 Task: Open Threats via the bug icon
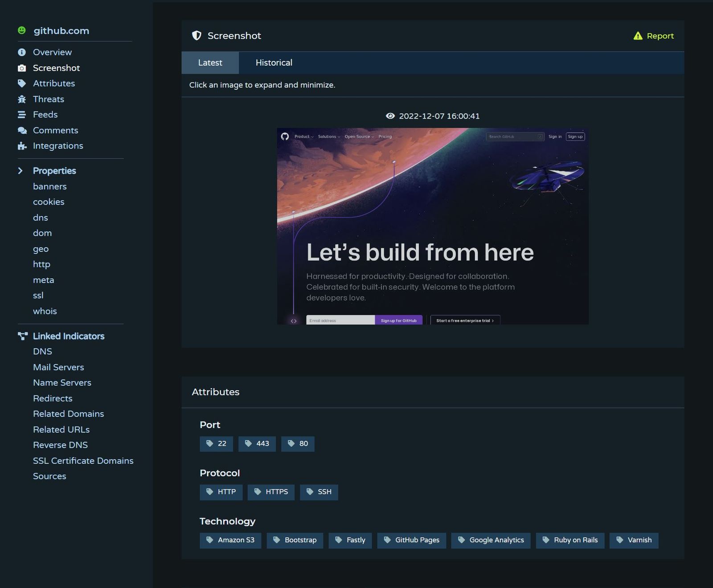tap(21, 99)
